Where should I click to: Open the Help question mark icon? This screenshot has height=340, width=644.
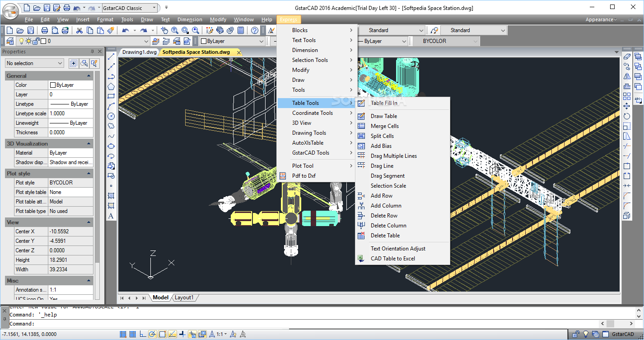click(255, 30)
